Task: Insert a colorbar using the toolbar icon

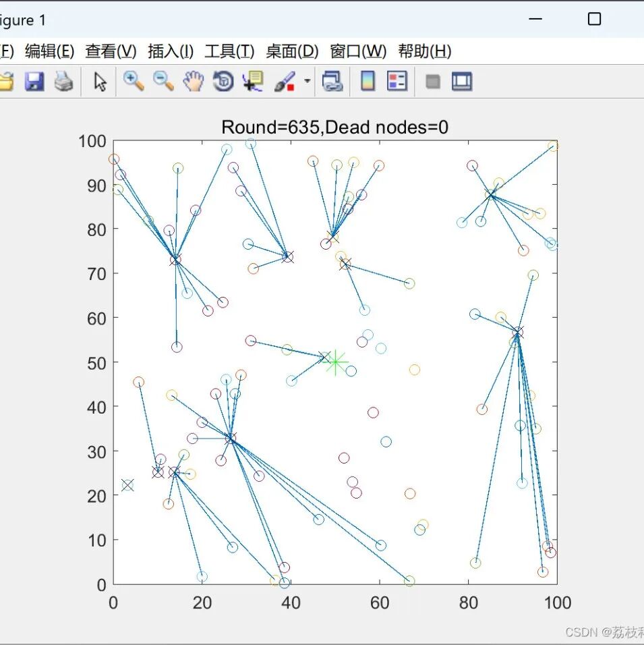Action: (x=368, y=81)
